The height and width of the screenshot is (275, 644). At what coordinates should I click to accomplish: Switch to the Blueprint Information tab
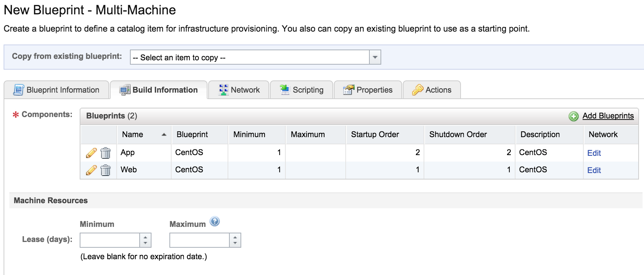tap(56, 90)
